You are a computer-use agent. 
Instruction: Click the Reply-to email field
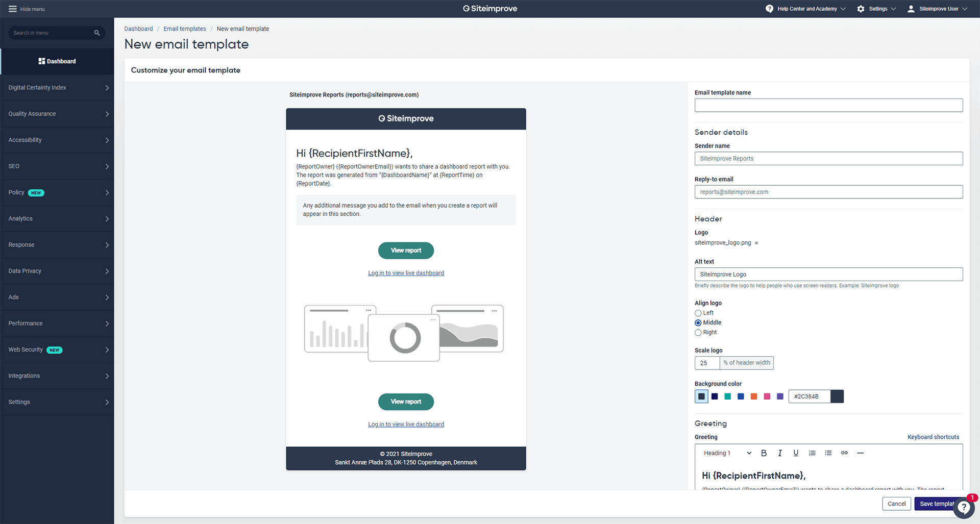coord(828,192)
